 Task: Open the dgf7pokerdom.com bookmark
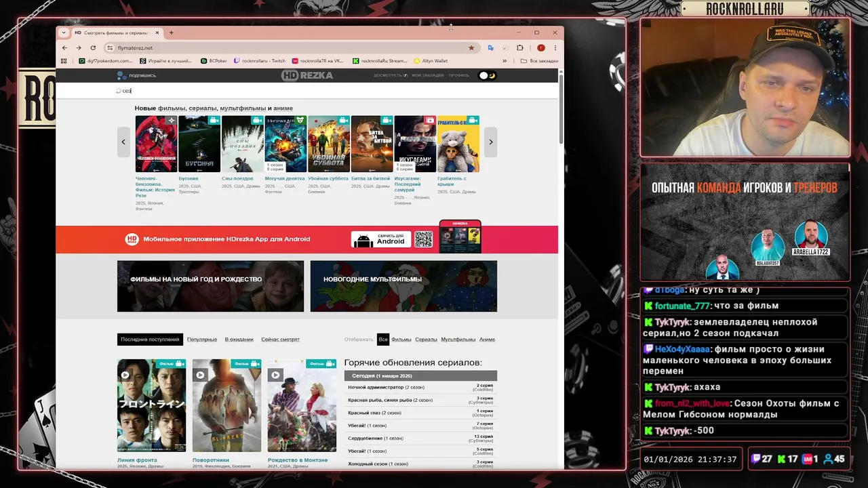106,60
